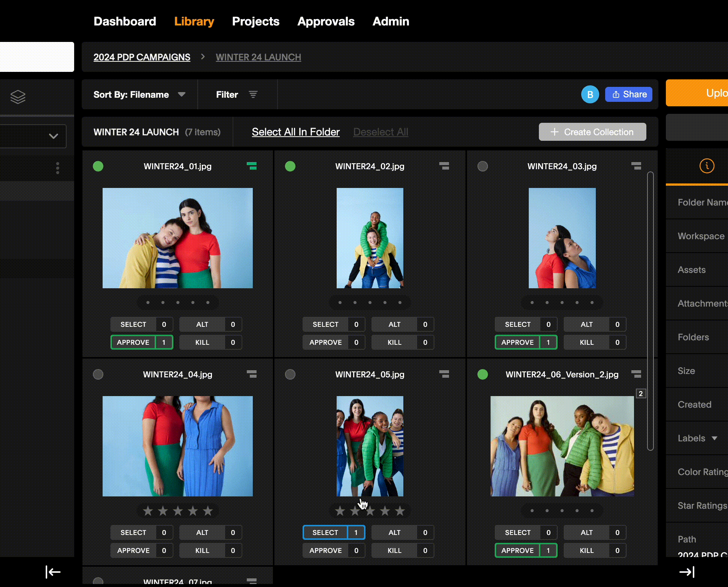Open the filter lines icon
The height and width of the screenshot is (587, 728).
pyautogui.click(x=253, y=94)
